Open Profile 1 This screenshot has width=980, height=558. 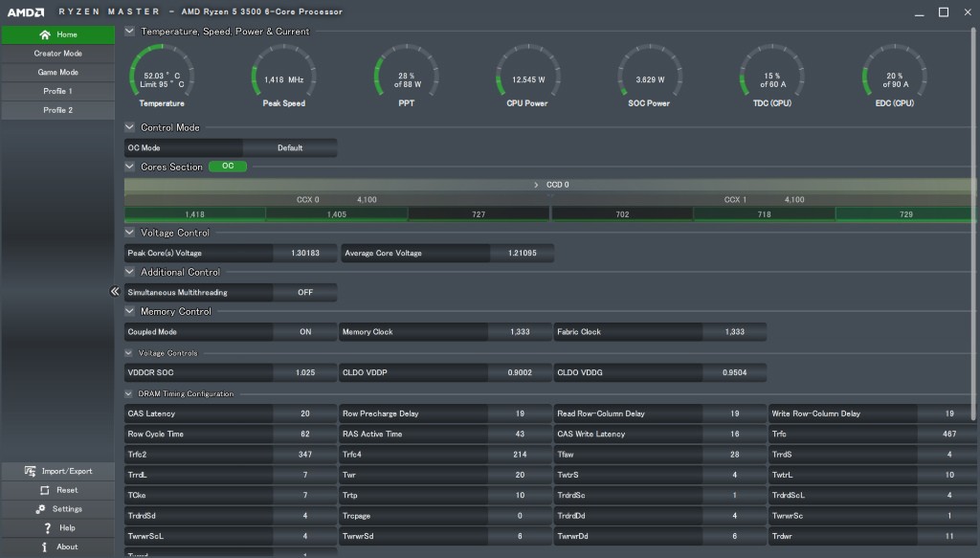[57, 92]
